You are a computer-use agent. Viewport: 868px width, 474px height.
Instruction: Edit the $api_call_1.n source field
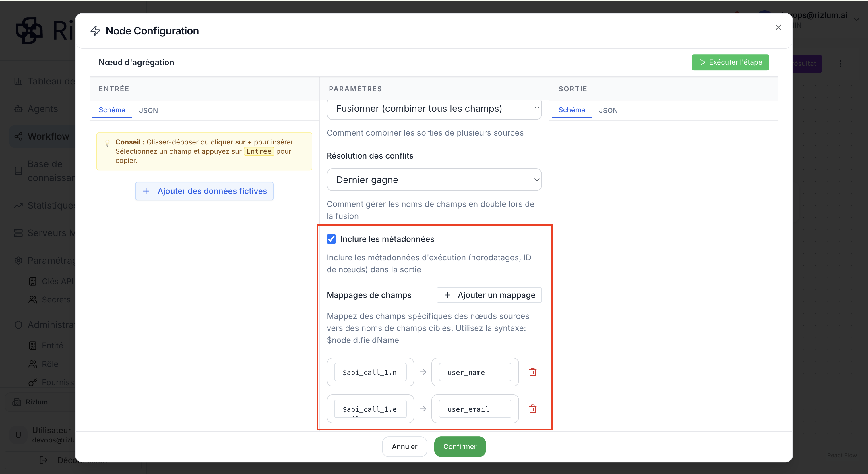(370, 372)
